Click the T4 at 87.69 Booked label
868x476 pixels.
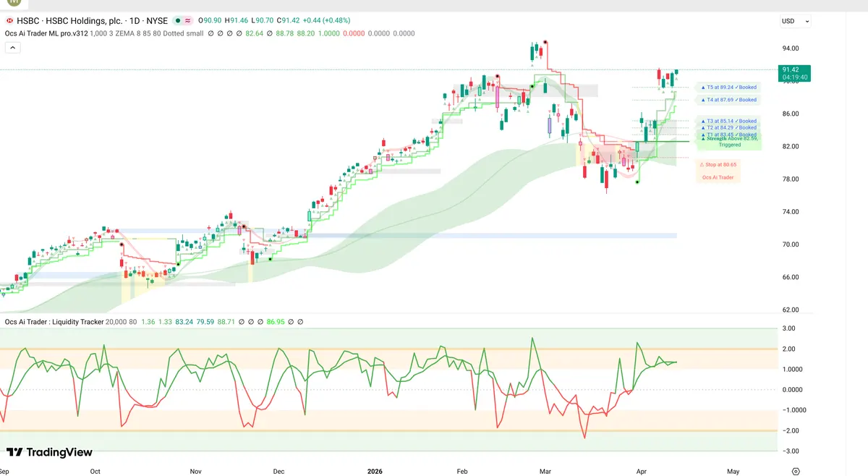click(x=729, y=100)
